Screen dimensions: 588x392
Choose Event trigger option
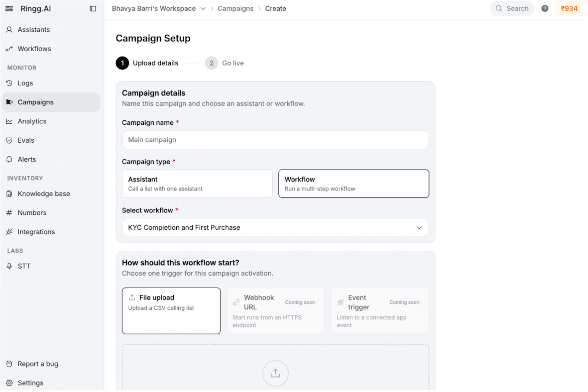click(380, 311)
